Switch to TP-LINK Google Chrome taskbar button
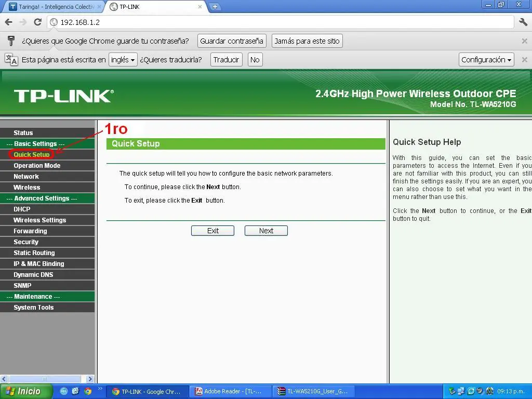532x399 pixels. tap(148, 392)
